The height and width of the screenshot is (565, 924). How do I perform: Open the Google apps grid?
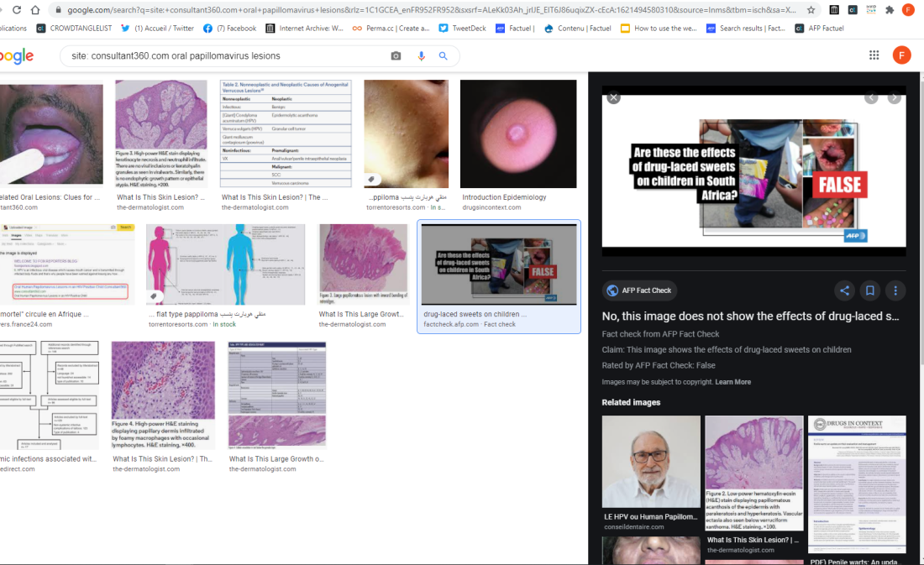pos(874,55)
